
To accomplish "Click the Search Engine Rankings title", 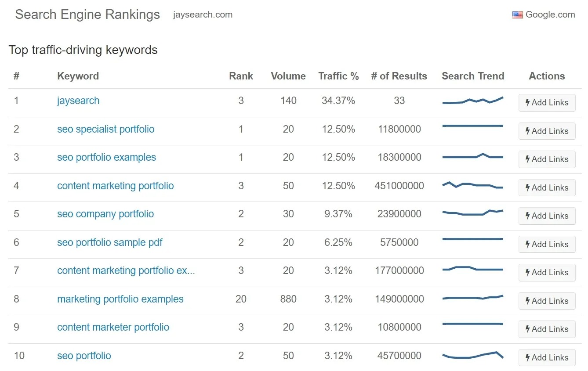I will [87, 14].
